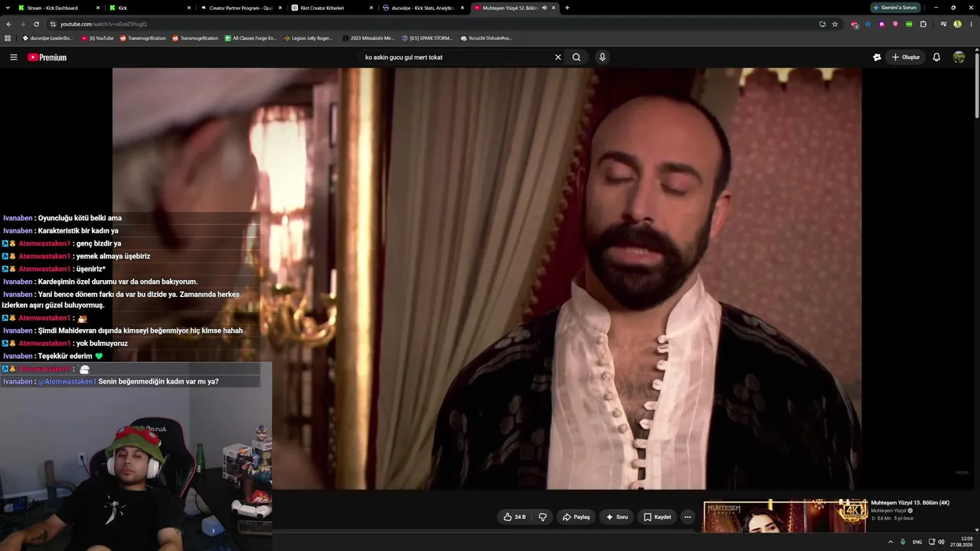Viewport: 980px width, 551px height.
Task: Open the YouTube account avatar menu
Action: (959, 57)
